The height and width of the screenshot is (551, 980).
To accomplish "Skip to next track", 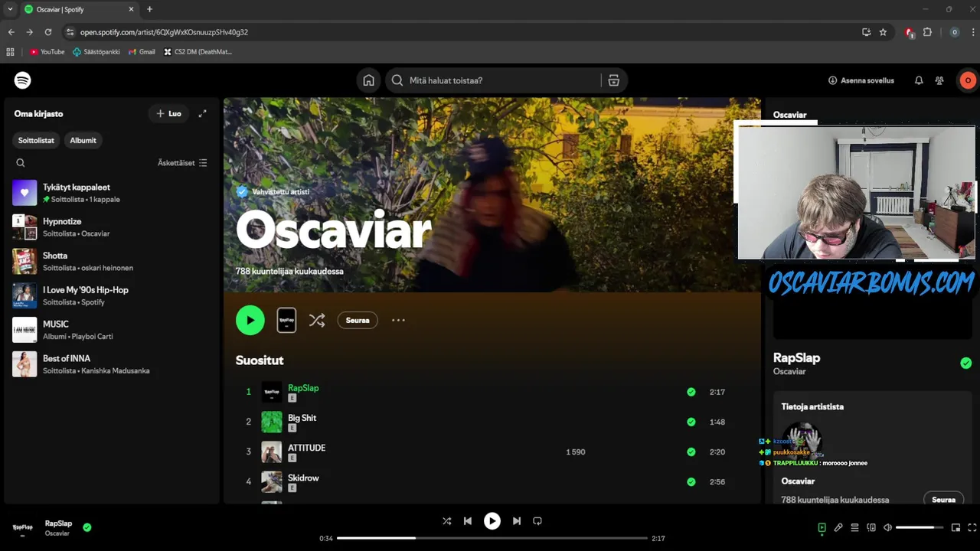I will [517, 521].
